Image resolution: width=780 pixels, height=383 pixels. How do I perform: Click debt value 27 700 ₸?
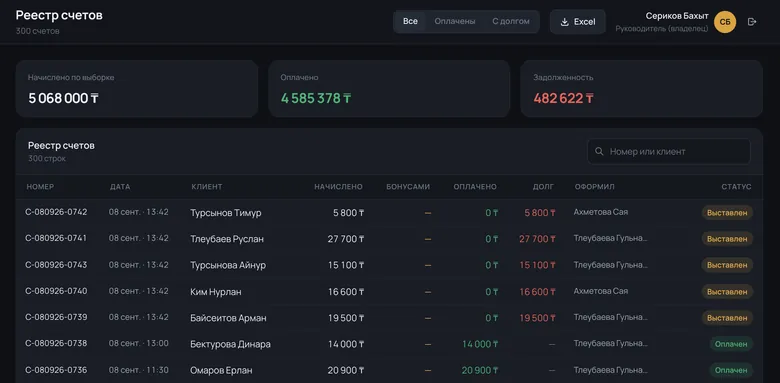tap(537, 239)
